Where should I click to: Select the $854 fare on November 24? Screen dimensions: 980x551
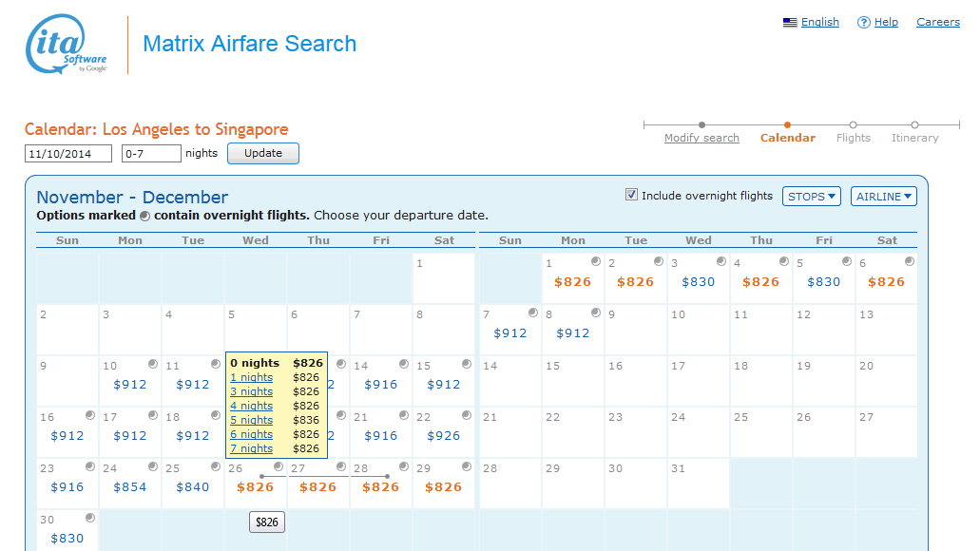130,487
